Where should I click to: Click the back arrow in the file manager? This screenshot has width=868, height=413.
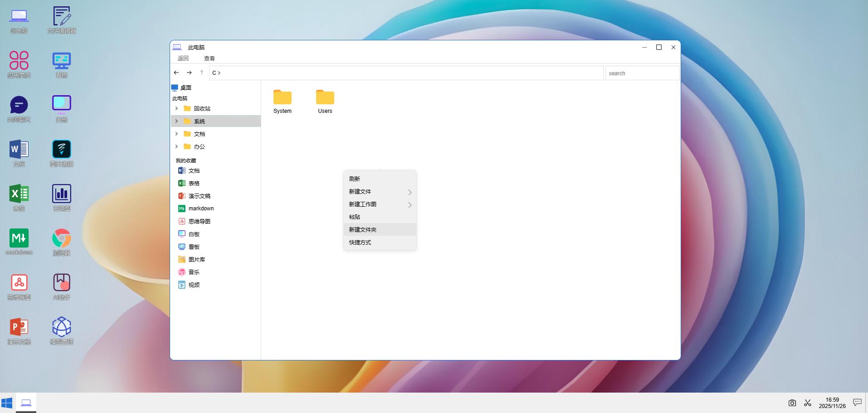click(176, 73)
